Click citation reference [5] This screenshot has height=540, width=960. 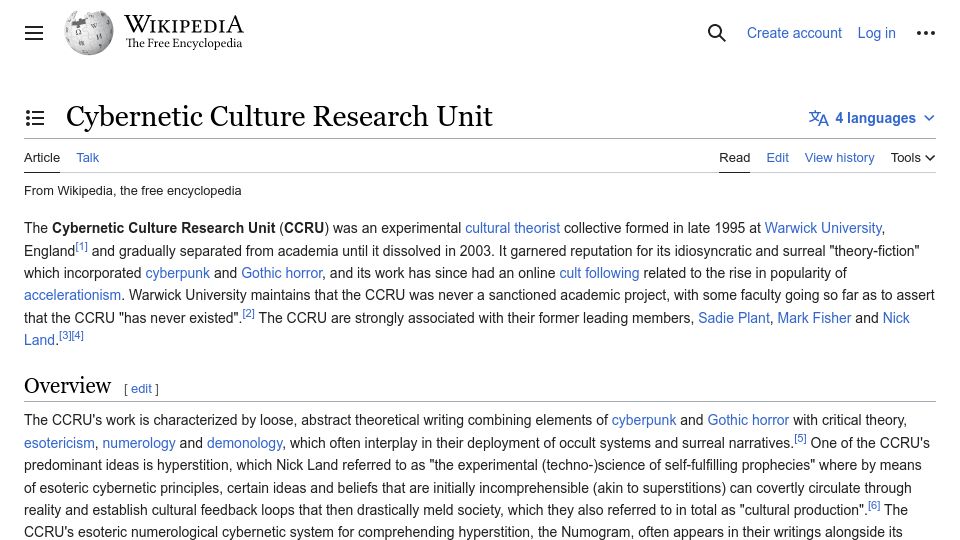point(800,439)
